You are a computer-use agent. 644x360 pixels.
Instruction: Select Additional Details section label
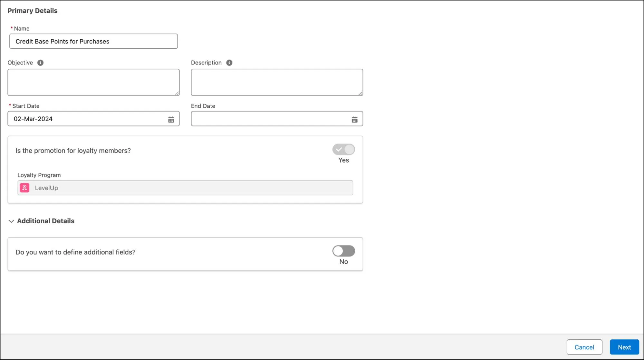pyautogui.click(x=45, y=221)
